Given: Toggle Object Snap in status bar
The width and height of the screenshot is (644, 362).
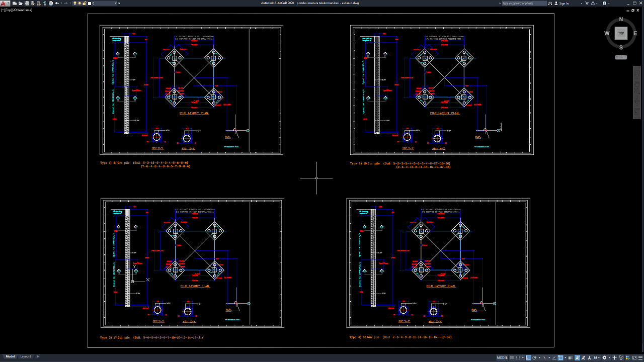Looking at the screenshot, I should 560,357.
